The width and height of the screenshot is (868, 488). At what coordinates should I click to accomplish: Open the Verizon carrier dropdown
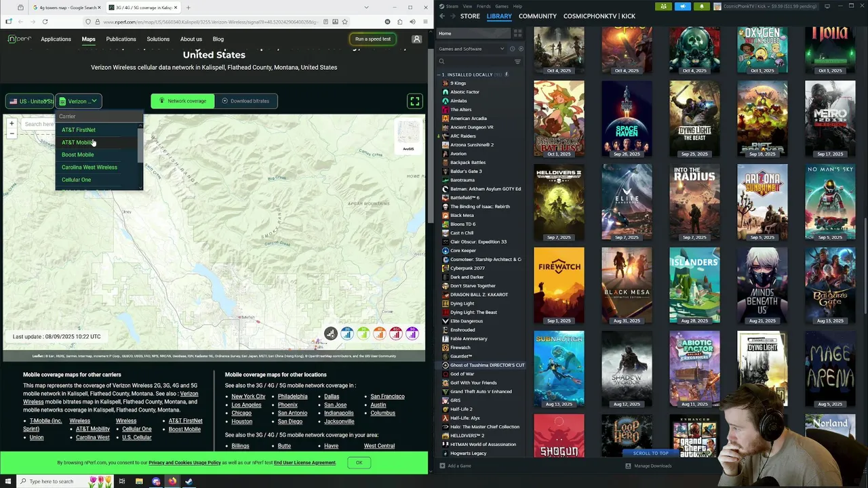pyautogui.click(x=79, y=101)
